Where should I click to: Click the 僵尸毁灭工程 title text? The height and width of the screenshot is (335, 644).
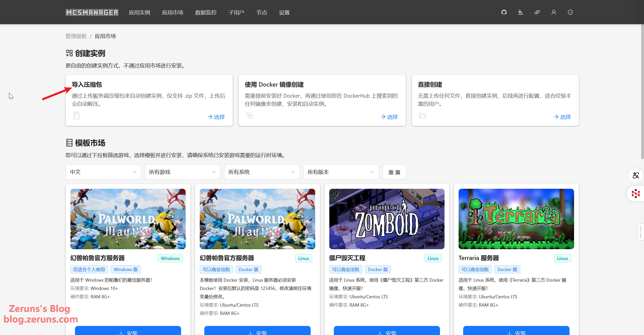[x=347, y=258]
